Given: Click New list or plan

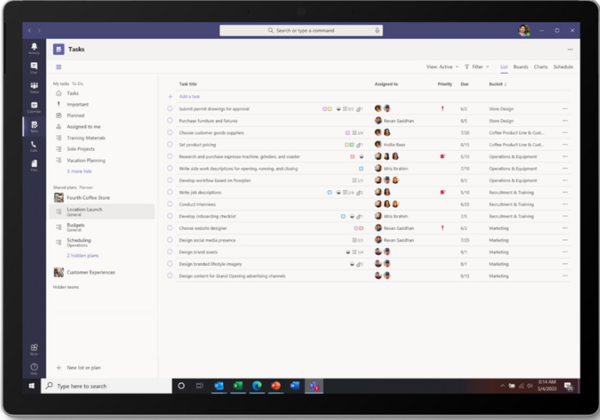Looking at the screenshot, I should (83, 368).
